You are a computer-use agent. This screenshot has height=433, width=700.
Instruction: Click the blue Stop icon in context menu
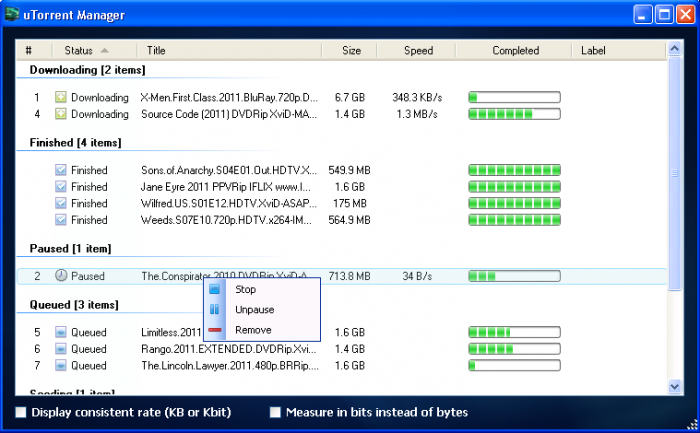tap(214, 289)
